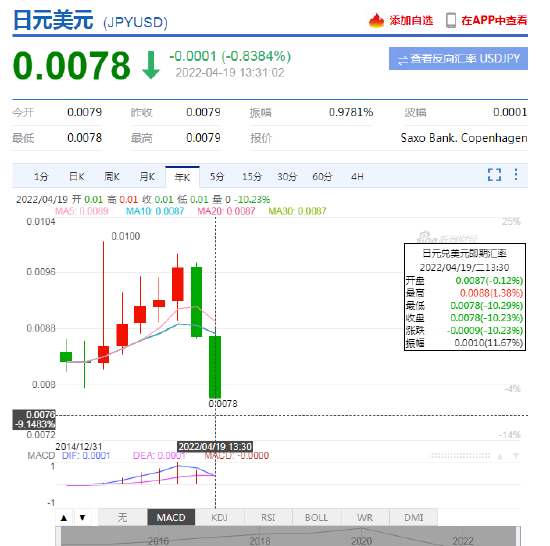
Task: Click the Saxo Bank. Copenhagen quote source
Action: click(464, 138)
